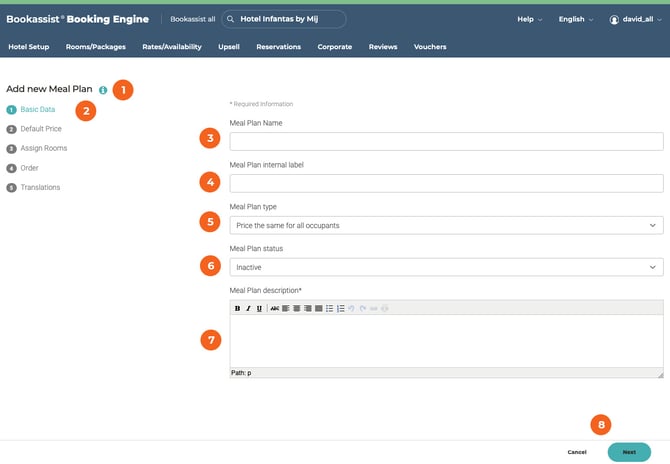
Task: Focus the Meal Plan internal label field
Action: click(446, 183)
